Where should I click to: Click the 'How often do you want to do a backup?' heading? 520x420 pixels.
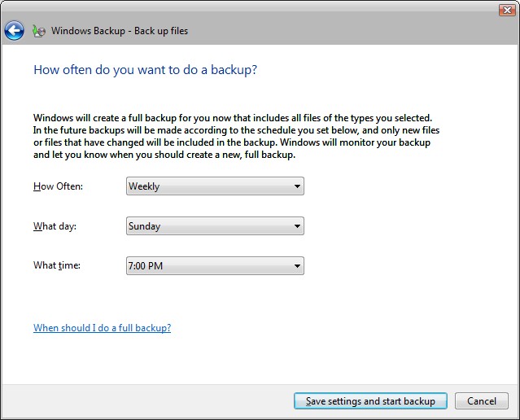click(x=145, y=70)
